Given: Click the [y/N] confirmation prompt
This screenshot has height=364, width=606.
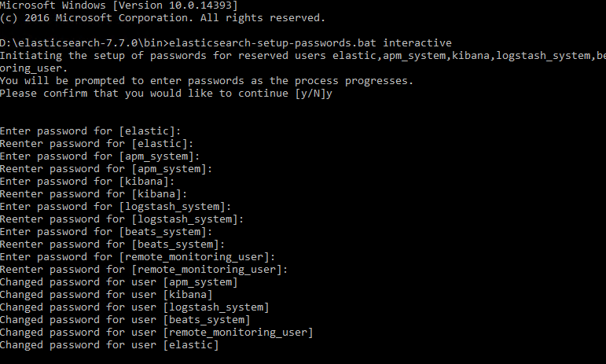Looking at the screenshot, I should [x=310, y=94].
